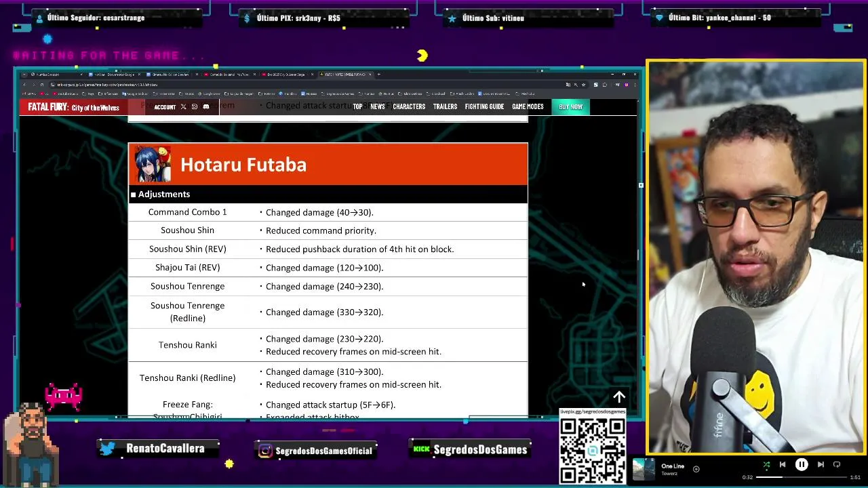Image resolution: width=868 pixels, height=488 pixels.
Task: Click text Changed damage (40→30)
Action: 319,212
